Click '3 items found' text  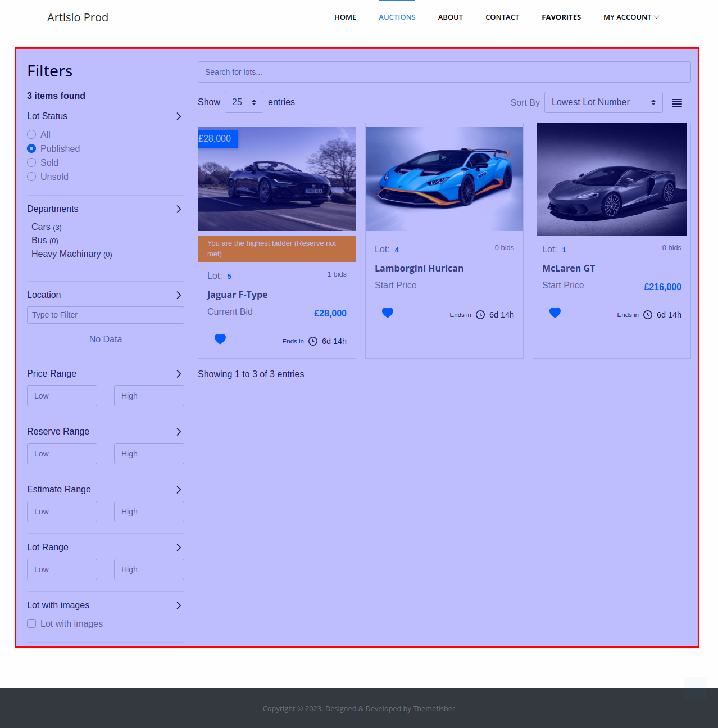(x=56, y=96)
